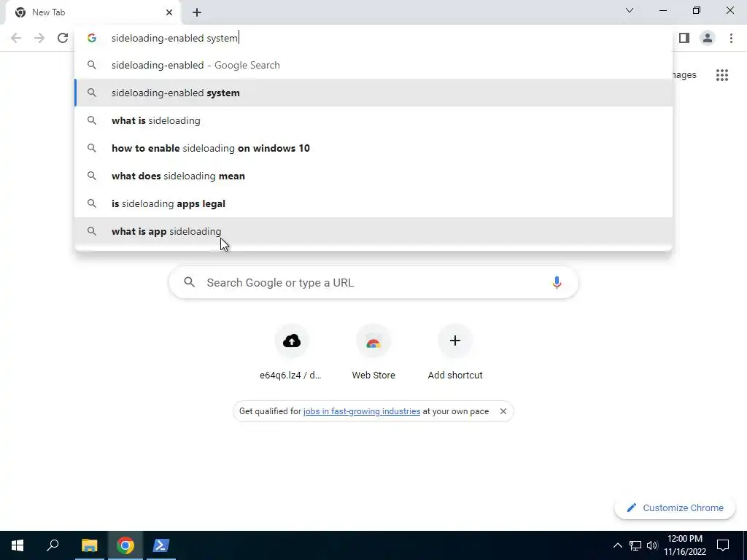Viewport: 747px width, 560px height.
Task: Pick the 'what does sideloading mean' suggestion
Action: coord(373,176)
